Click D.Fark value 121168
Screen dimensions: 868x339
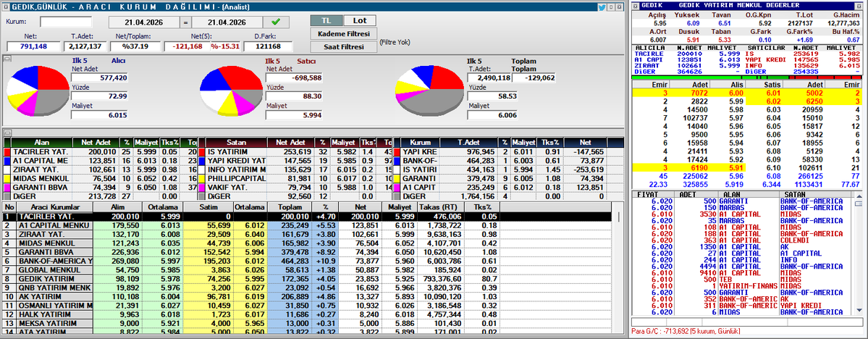pyautogui.click(x=269, y=46)
